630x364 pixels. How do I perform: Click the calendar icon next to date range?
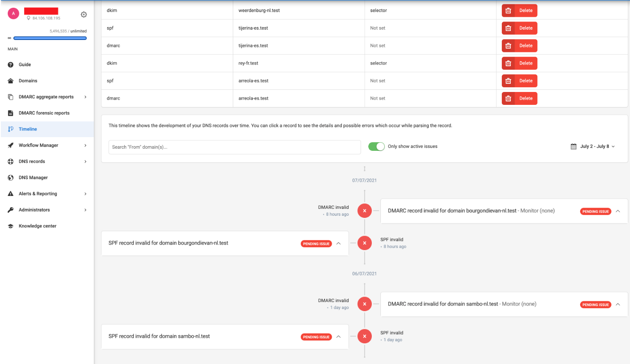click(573, 146)
